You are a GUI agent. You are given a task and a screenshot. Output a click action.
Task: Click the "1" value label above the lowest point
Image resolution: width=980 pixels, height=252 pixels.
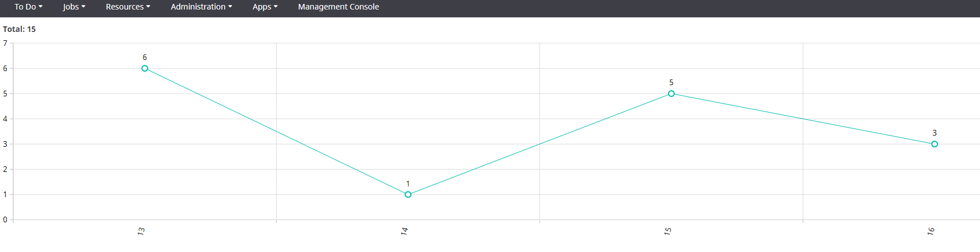[x=408, y=184]
